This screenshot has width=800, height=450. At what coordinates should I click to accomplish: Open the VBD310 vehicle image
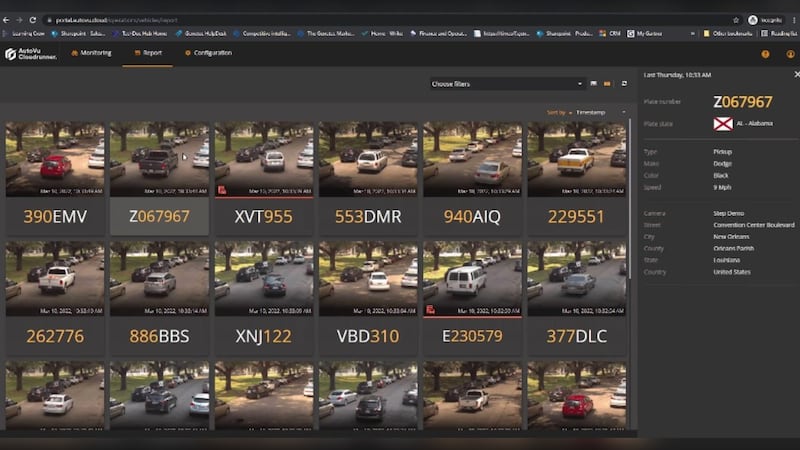coord(368,279)
